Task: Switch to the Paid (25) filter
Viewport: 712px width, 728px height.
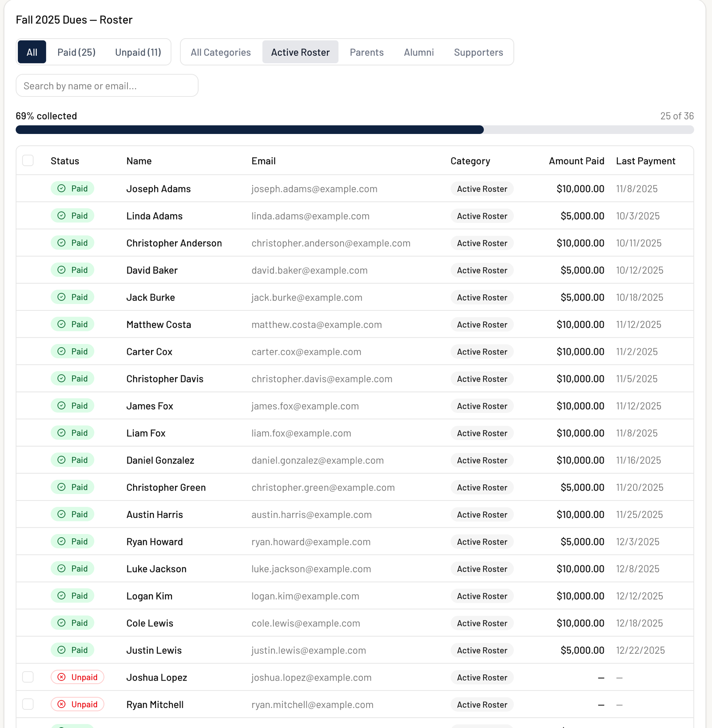Action: [76, 52]
